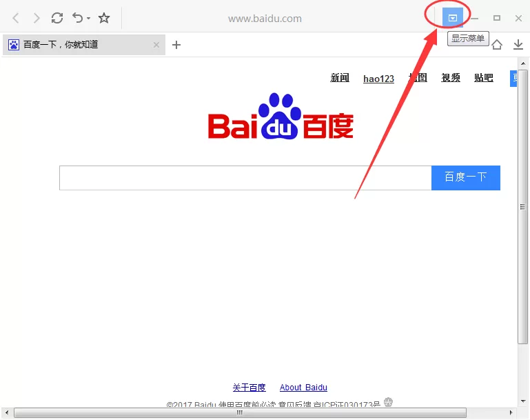
Task: Click the vertical scrollbar up arrow
Action: [523, 63]
